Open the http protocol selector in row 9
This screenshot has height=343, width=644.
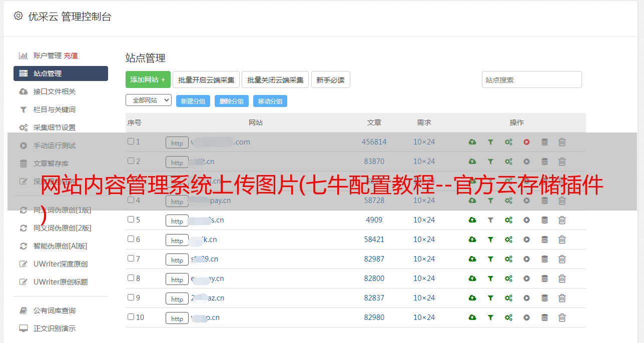click(x=177, y=298)
